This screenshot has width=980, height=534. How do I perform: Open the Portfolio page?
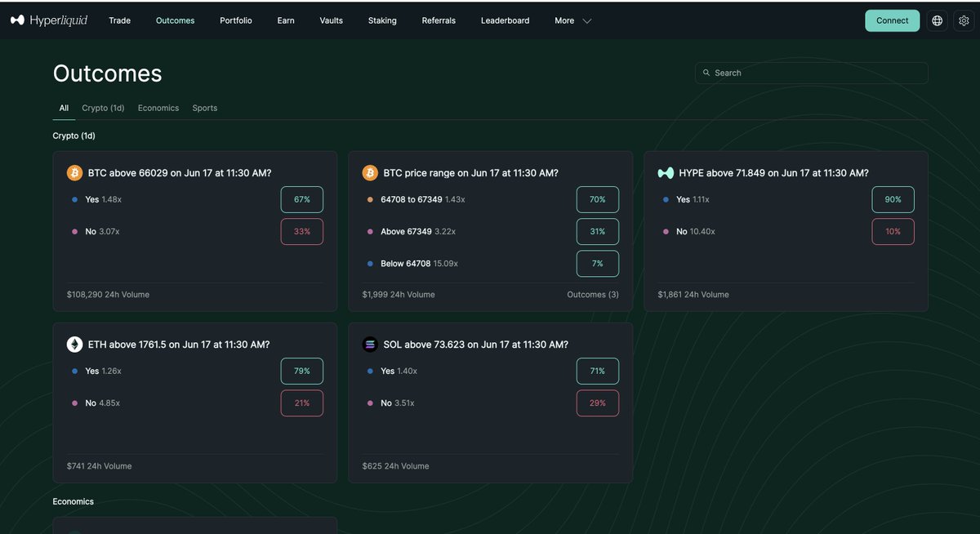click(x=236, y=20)
